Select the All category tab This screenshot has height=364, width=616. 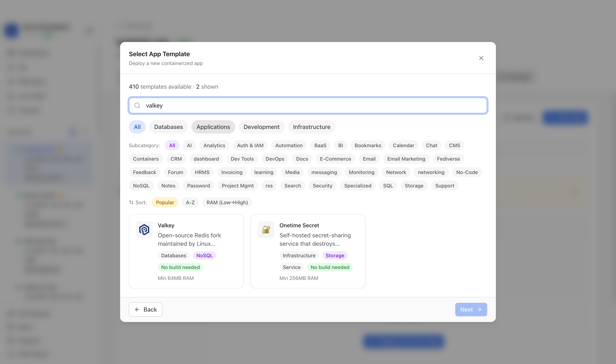[x=137, y=127]
